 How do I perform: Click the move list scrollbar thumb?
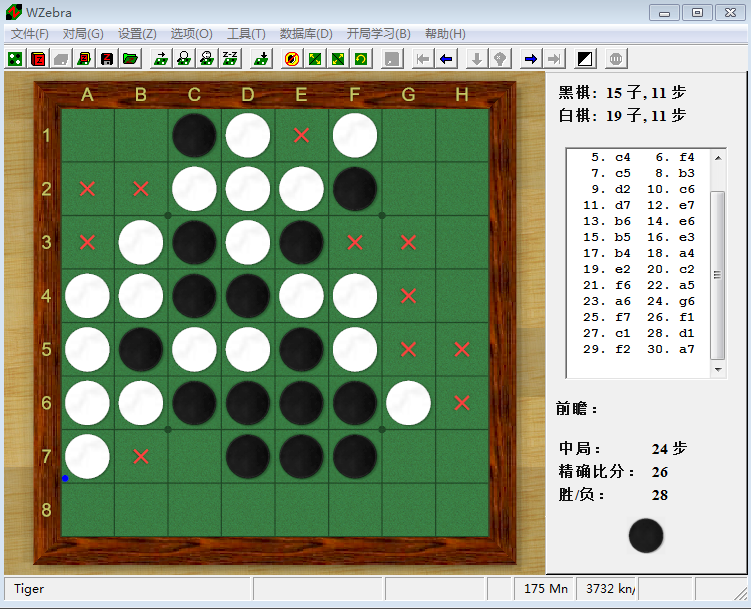point(717,275)
